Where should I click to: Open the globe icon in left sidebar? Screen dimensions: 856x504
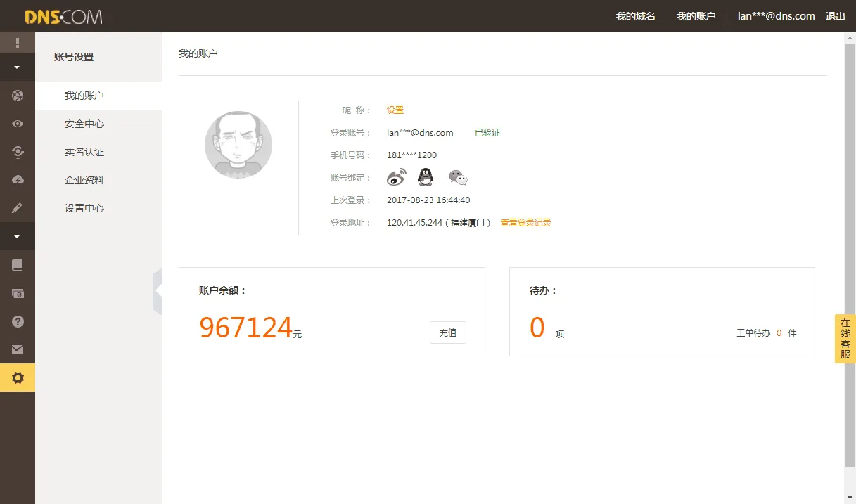click(18, 96)
